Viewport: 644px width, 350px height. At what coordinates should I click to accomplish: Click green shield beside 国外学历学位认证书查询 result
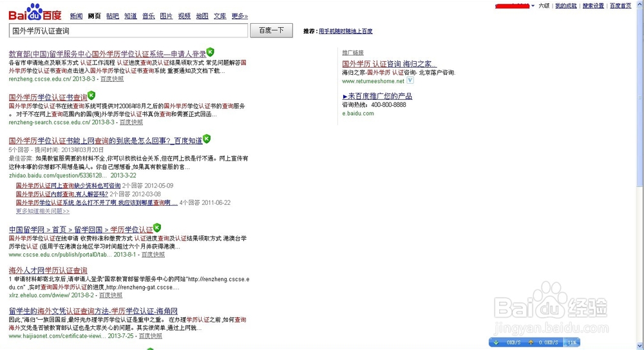(91, 95)
